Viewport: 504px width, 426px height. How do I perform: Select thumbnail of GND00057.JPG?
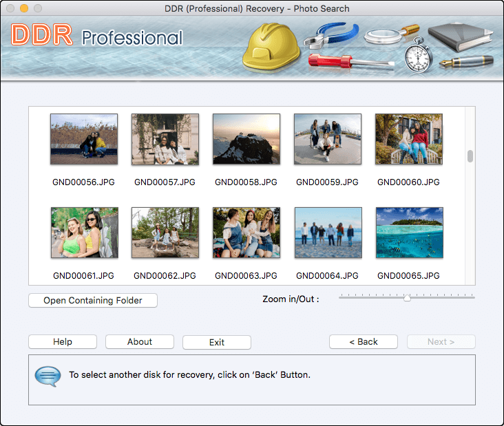click(165, 139)
